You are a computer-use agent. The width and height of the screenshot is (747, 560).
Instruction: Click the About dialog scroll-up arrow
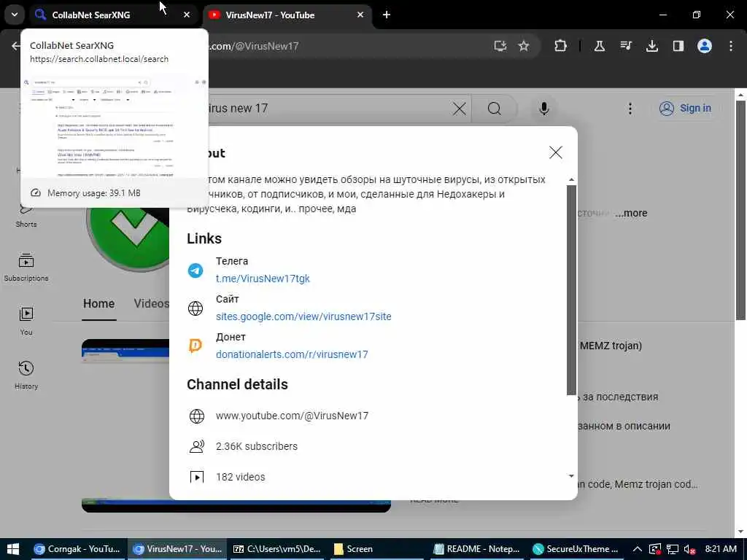571,179
